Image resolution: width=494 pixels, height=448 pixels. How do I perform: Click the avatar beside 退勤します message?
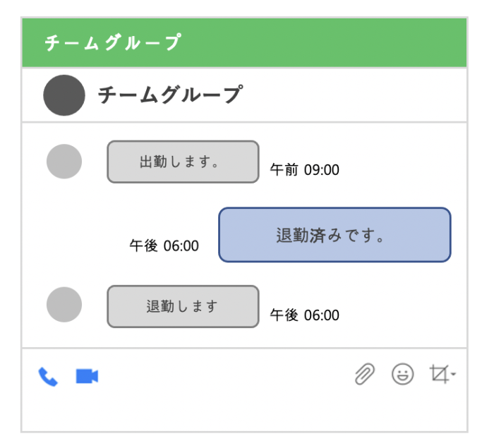click(x=64, y=305)
